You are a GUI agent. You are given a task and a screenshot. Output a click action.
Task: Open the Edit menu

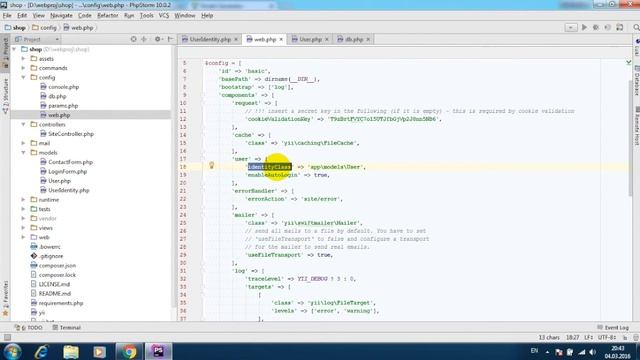[x=22, y=16]
